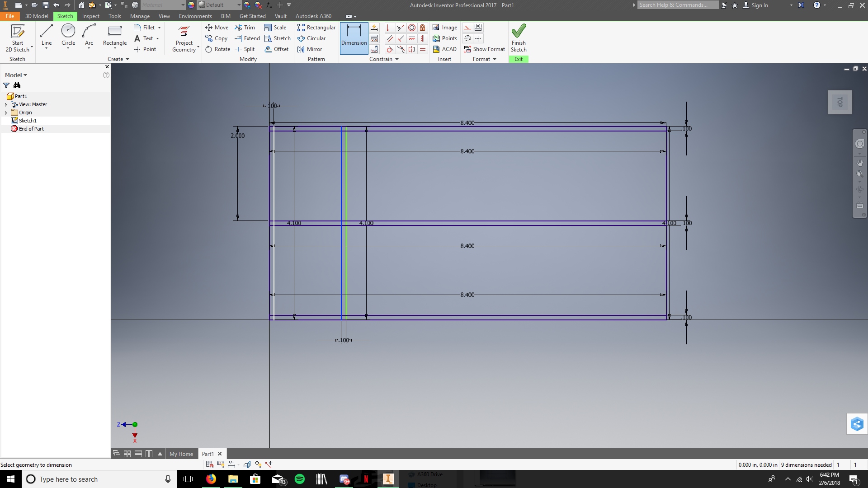Click the Part1 document tab

tap(208, 454)
